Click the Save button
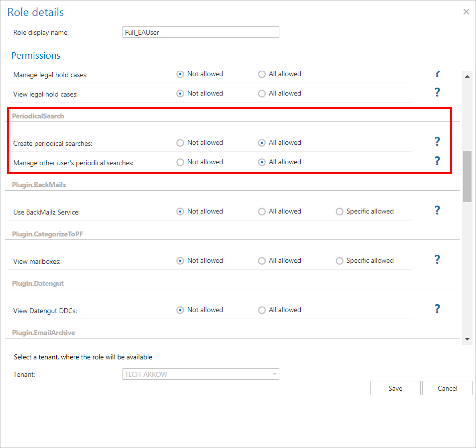 (395, 388)
